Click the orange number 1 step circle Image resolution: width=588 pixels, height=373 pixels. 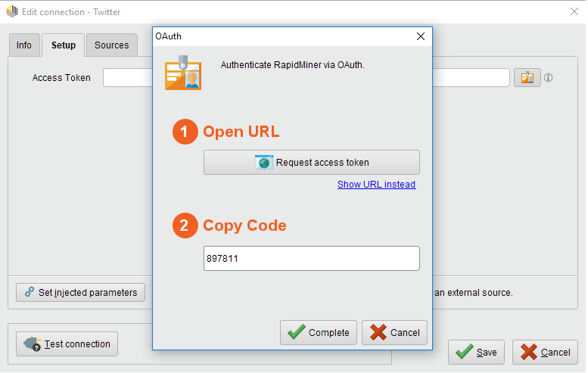point(185,132)
